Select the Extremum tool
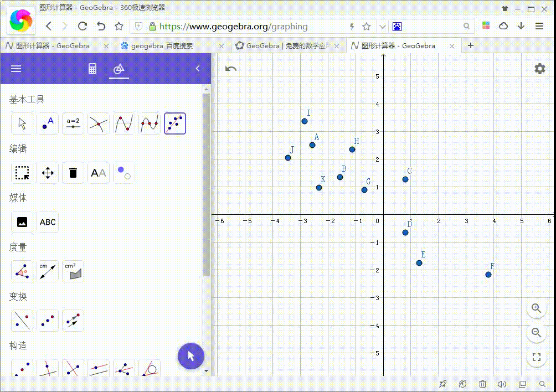The height and width of the screenshot is (392, 556). (123, 123)
